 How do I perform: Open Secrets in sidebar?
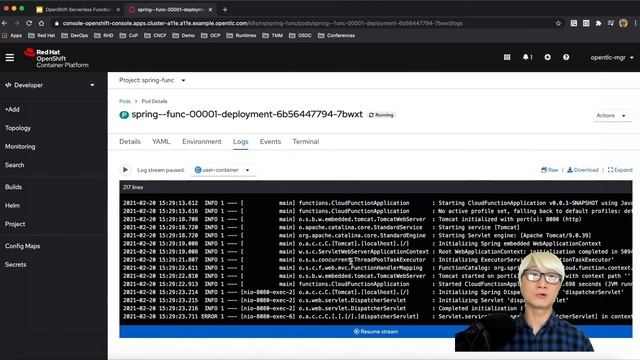16,264
